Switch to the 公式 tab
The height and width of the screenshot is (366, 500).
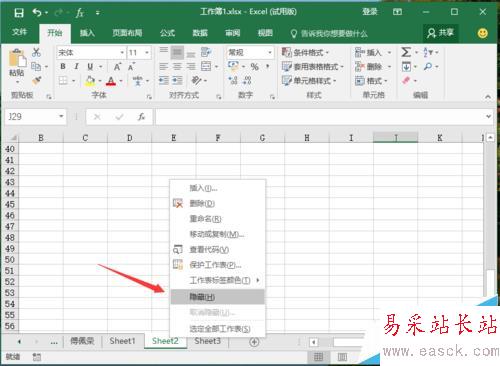(x=167, y=33)
